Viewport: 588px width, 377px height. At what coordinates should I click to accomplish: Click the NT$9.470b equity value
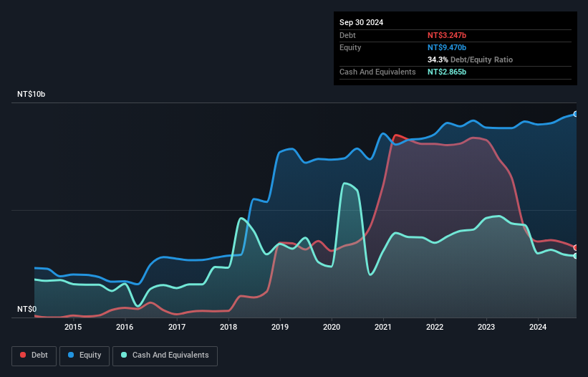[x=447, y=47]
